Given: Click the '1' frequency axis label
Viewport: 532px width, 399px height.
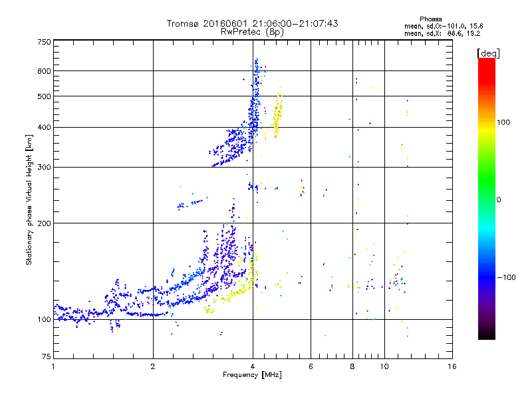Looking at the screenshot, I should click(53, 366).
